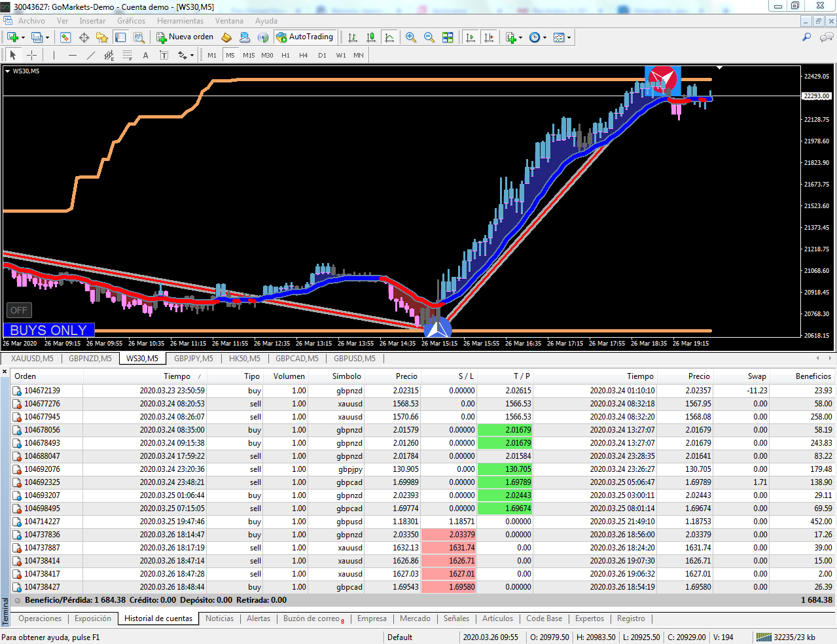Sort orders by the first Tiempo column
The image size is (837, 644).
177,376
